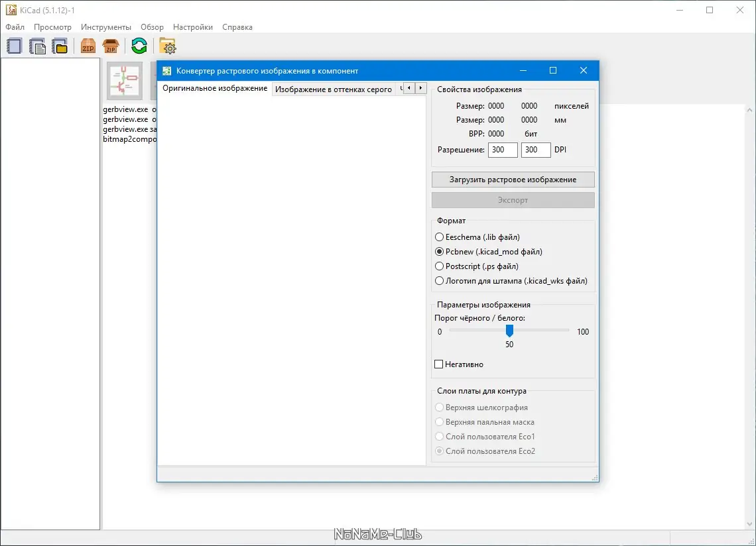
Task: Open the Файл menu
Action: [x=15, y=27]
